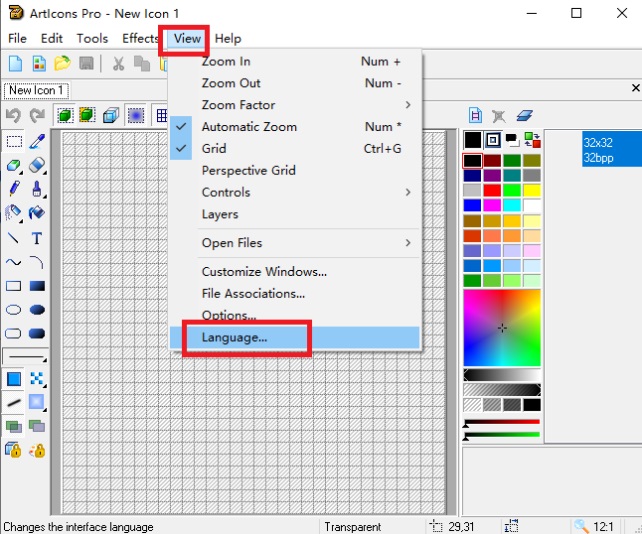642x534 pixels.
Task: Click the Cut scissors icon
Action: (x=118, y=63)
